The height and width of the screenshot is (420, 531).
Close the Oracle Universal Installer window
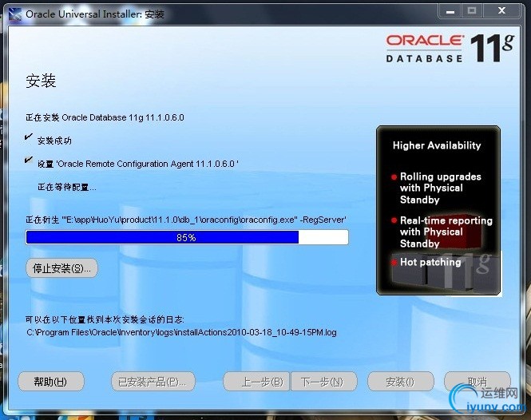(501, 11)
